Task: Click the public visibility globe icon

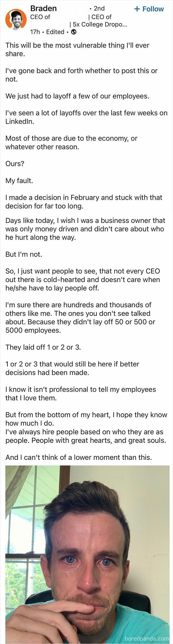Action: pyautogui.click(x=74, y=32)
